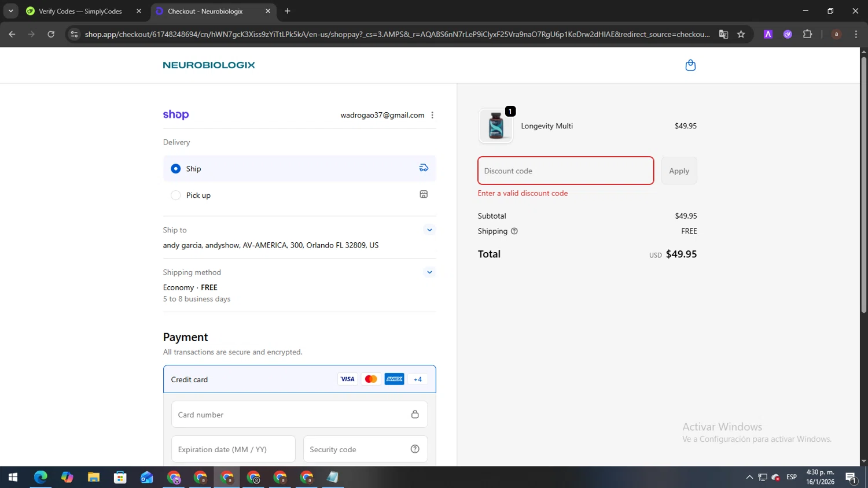868x488 pixels.
Task: Focus the Expiration date field
Action: click(x=233, y=449)
